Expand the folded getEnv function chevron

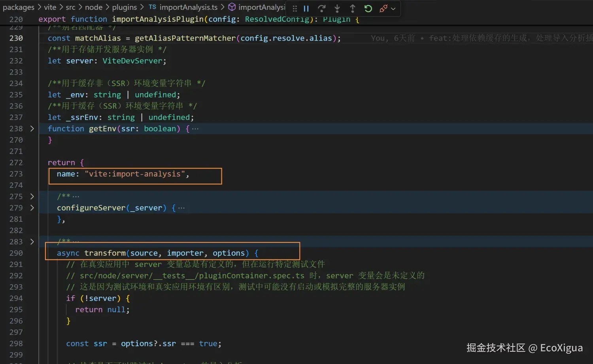(32, 129)
